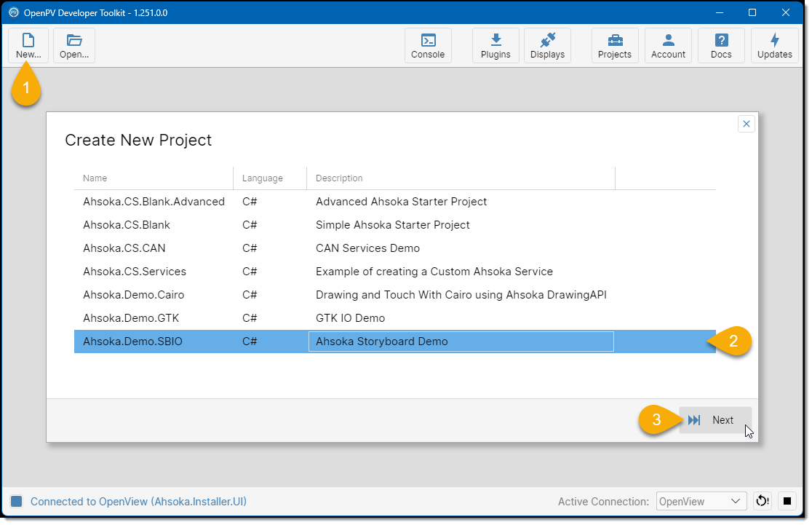Minimize the OpenPV Developer Toolkit window
Screen dimensions: 812x525
pos(720,12)
